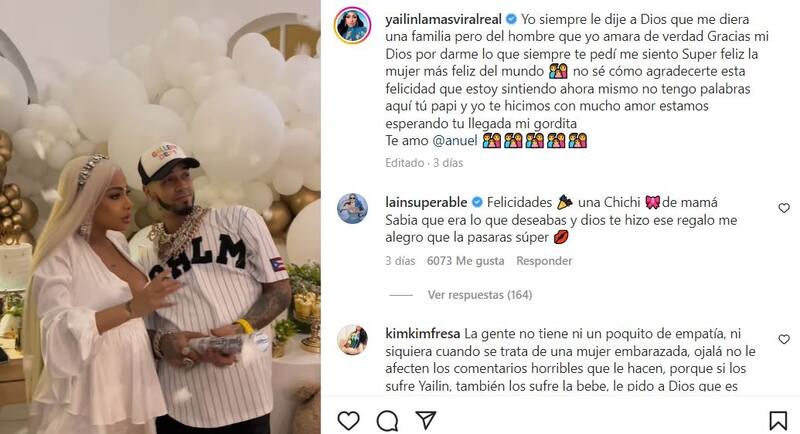The height and width of the screenshot is (434, 800).
Task: Visit the yailinlamasviralreal username link
Action: point(443,19)
